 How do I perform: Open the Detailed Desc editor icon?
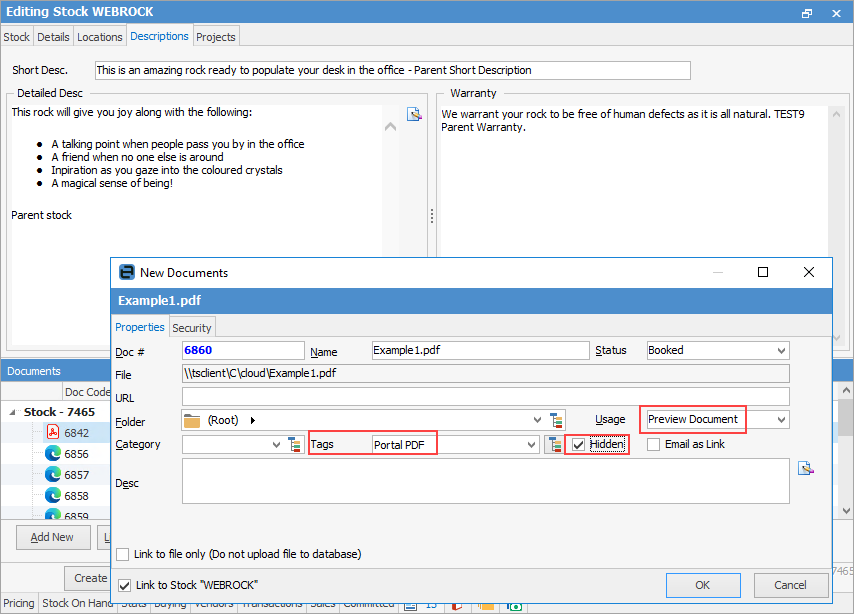(414, 114)
